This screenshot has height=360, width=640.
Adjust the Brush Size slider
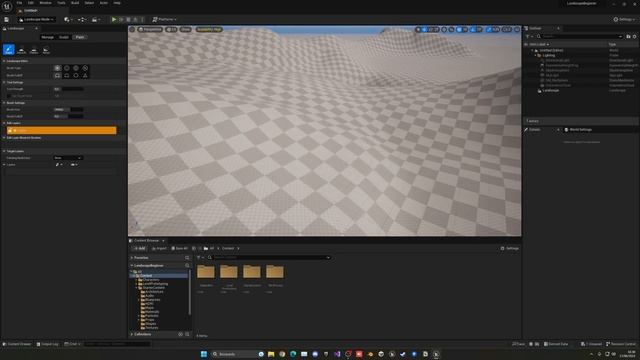click(x=68, y=109)
